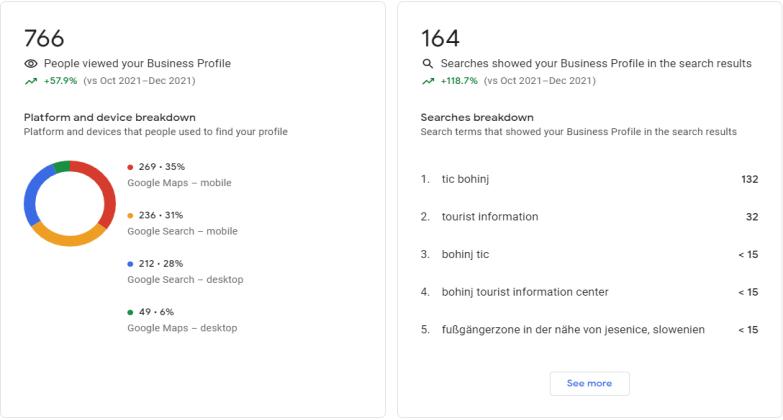This screenshot has height=420, width=783.
Task: Click the 'Searches breakdown' heading
Action: (477, 117)
